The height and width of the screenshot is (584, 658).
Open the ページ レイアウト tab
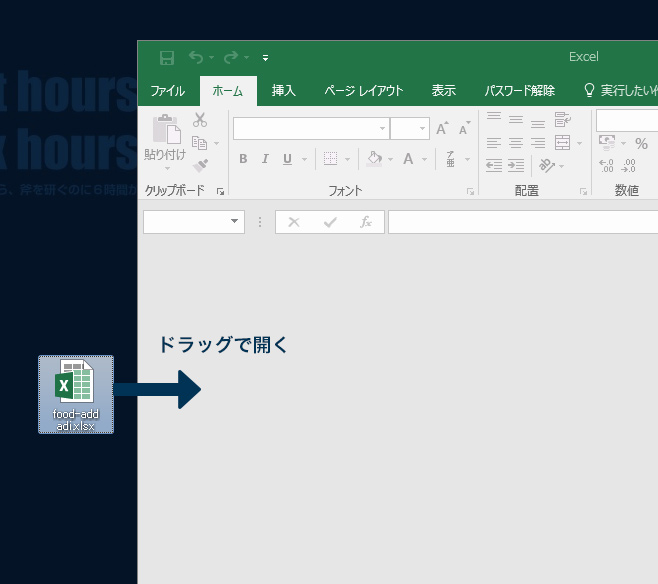363,91
